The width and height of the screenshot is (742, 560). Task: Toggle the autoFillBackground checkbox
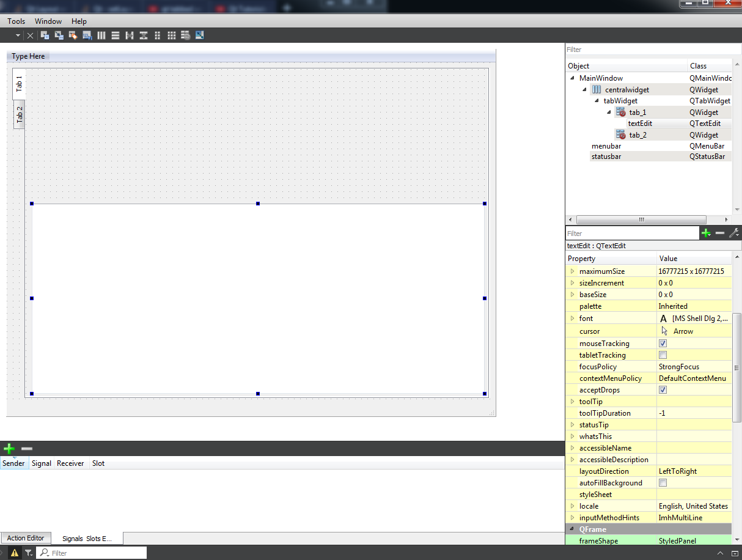663,482
